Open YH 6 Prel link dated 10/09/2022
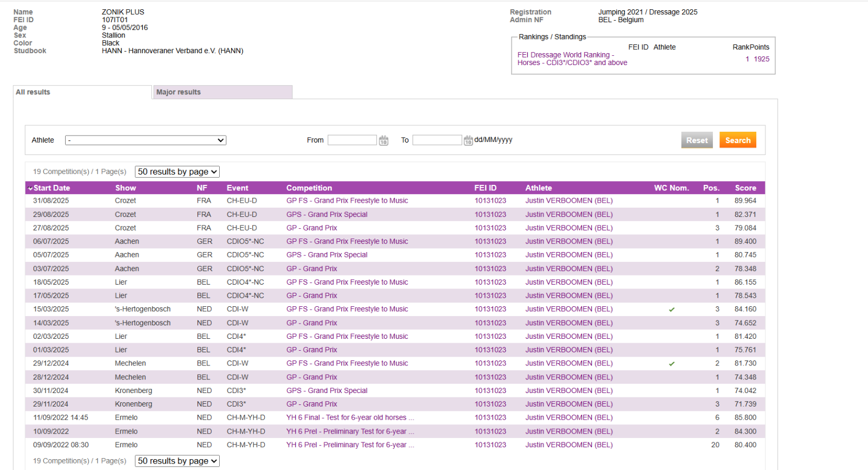Viewport: 868px width, 470px height. [x=350, y=432]
